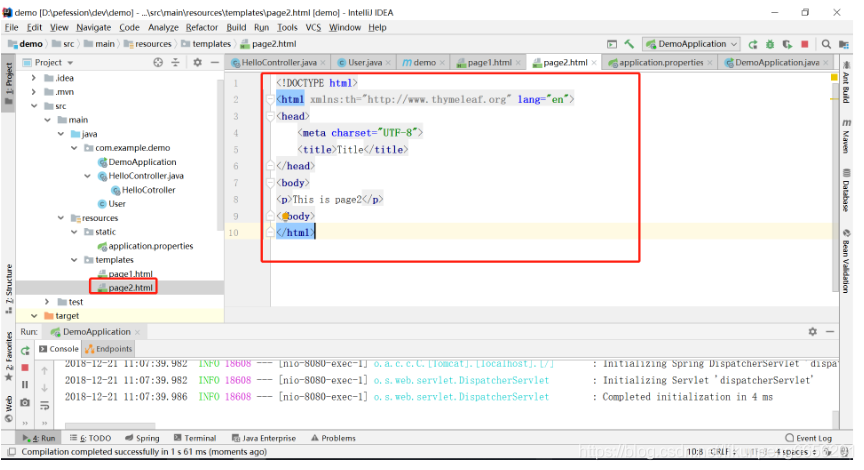Click the down arrow in console gutter
This screenshot has width=864, height=470.
point(45,388)
